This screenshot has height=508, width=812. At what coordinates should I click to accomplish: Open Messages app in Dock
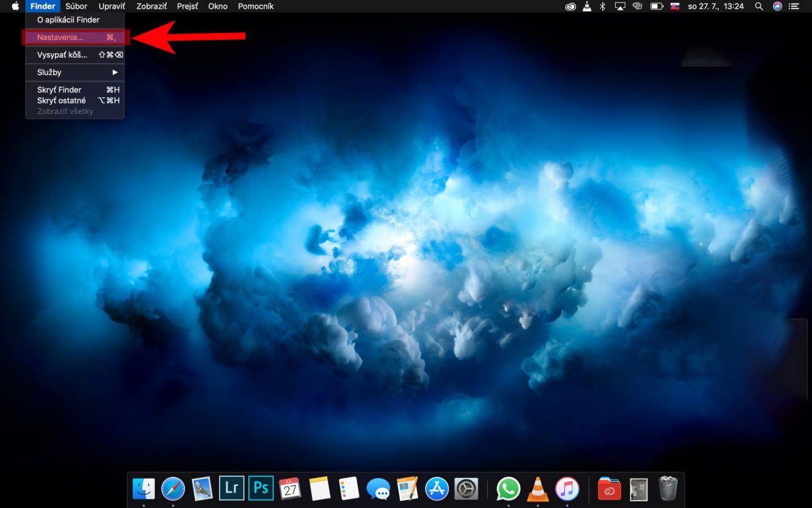[x=378, y=488]
